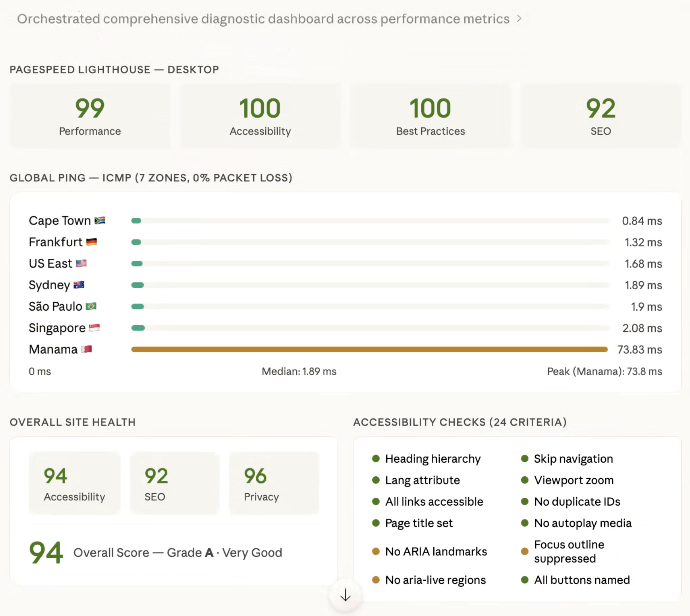This screenshot has height=616, width=690.
Task: Click the "Median: 1.89 ms" label
Action: tap(299, 371)
